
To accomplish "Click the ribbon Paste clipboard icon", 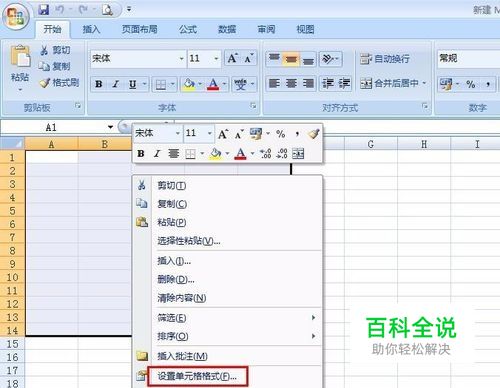I will 20,56.
